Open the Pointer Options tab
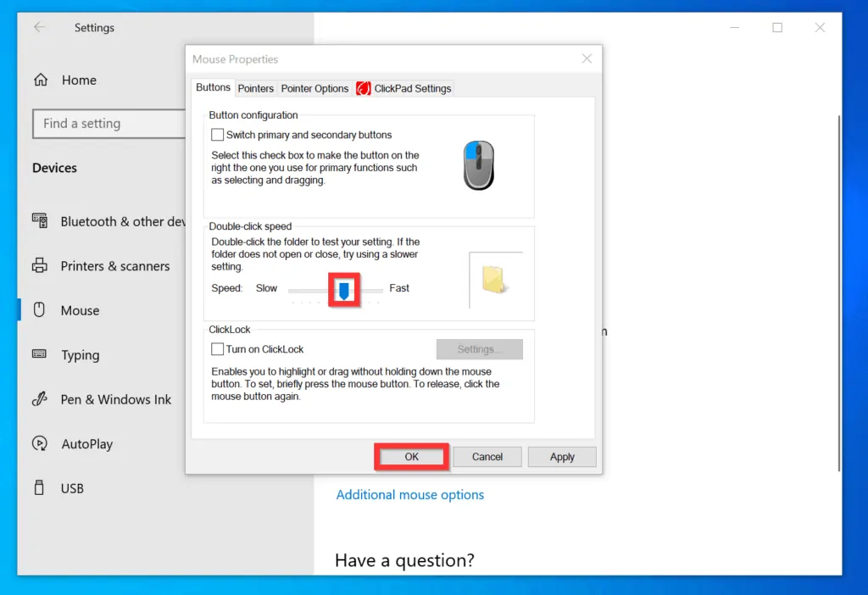Screen dimensions: 868x595 [314, 88]
